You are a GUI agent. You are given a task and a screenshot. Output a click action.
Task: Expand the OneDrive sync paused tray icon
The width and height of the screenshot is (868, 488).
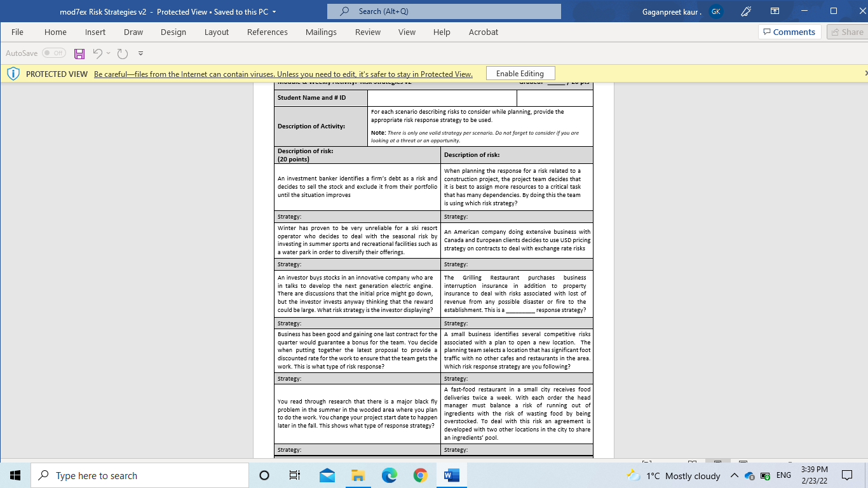tap(749, 476)
